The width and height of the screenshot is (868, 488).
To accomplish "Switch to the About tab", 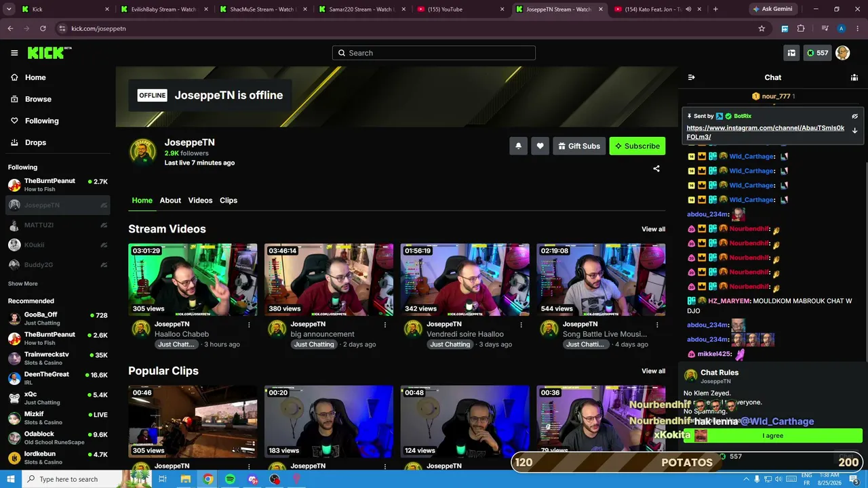I will point(170,200).
